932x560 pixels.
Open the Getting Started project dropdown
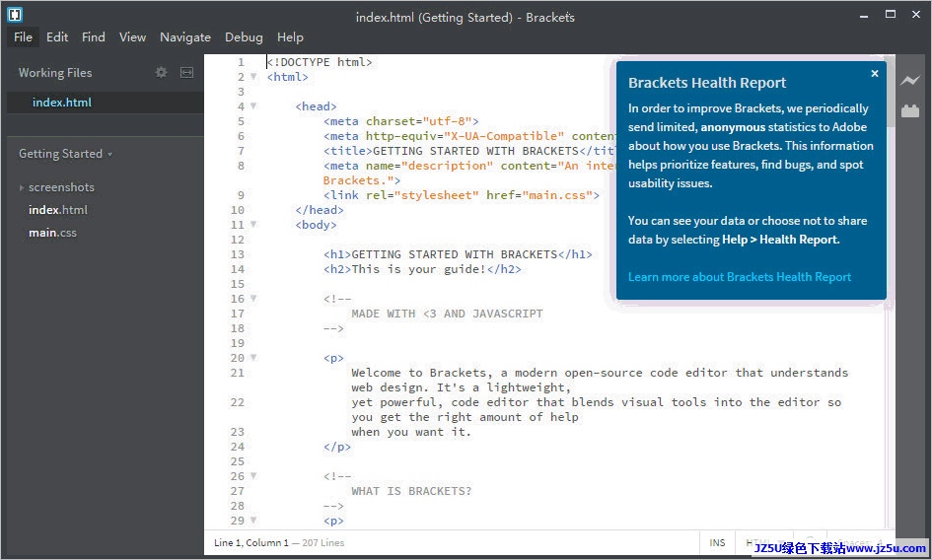point(65,154)
